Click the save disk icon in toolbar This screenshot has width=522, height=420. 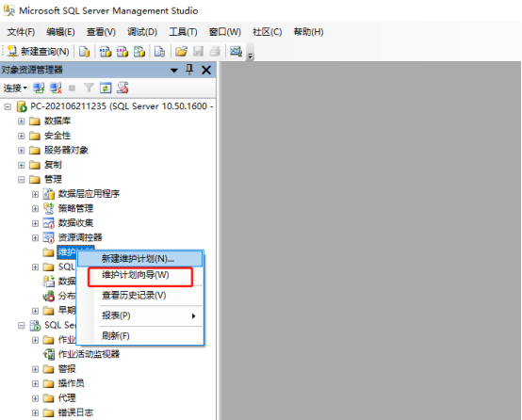click(199, 51)
